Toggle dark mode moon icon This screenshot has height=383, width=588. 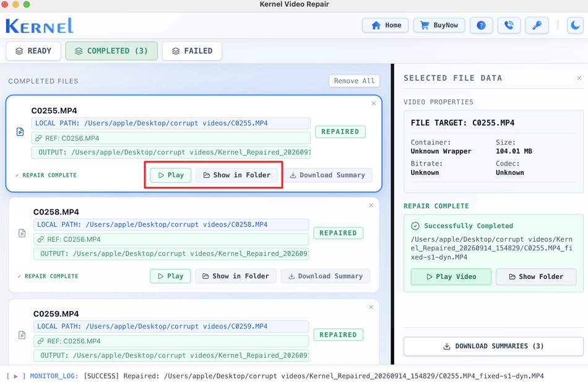pyautogui.click(x=575, y=25)
